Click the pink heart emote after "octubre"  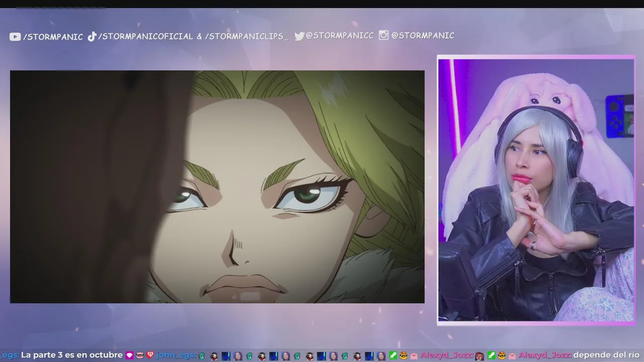129,355
